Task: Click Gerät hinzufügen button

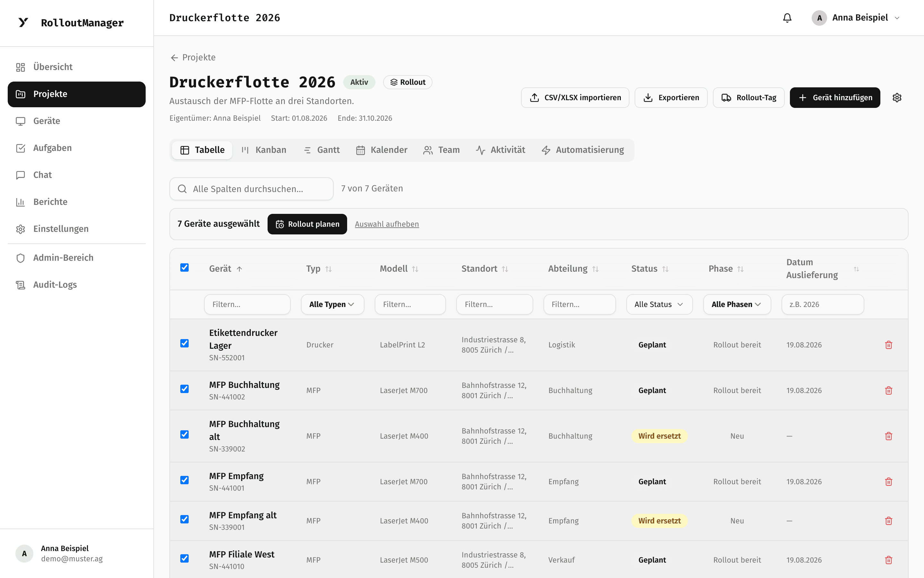Action: 835,98
